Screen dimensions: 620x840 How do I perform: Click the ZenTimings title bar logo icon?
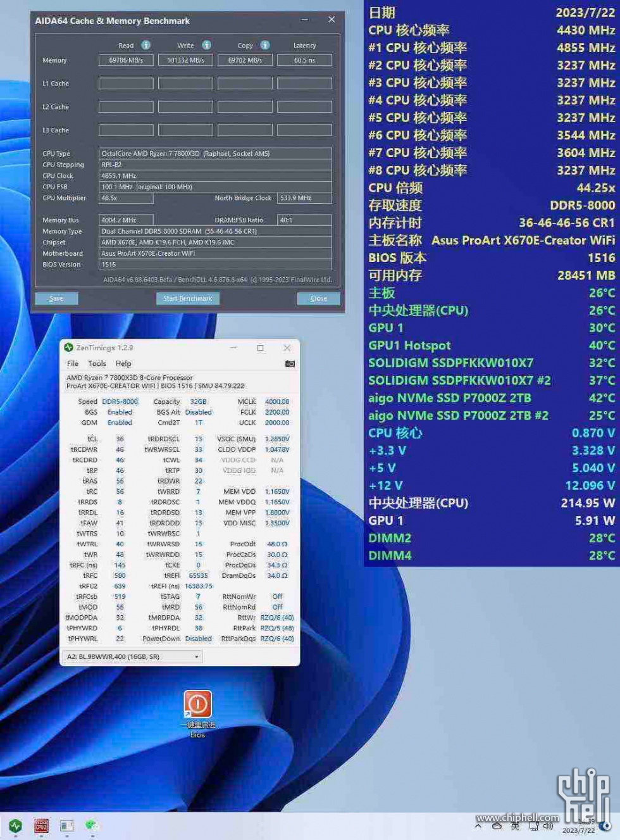[x=68, y=348]
